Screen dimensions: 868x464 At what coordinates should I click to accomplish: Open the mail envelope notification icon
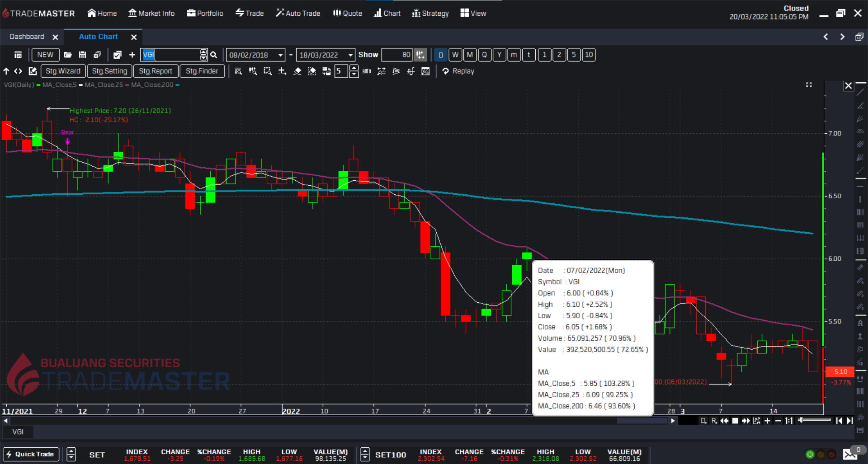[850, 454]
